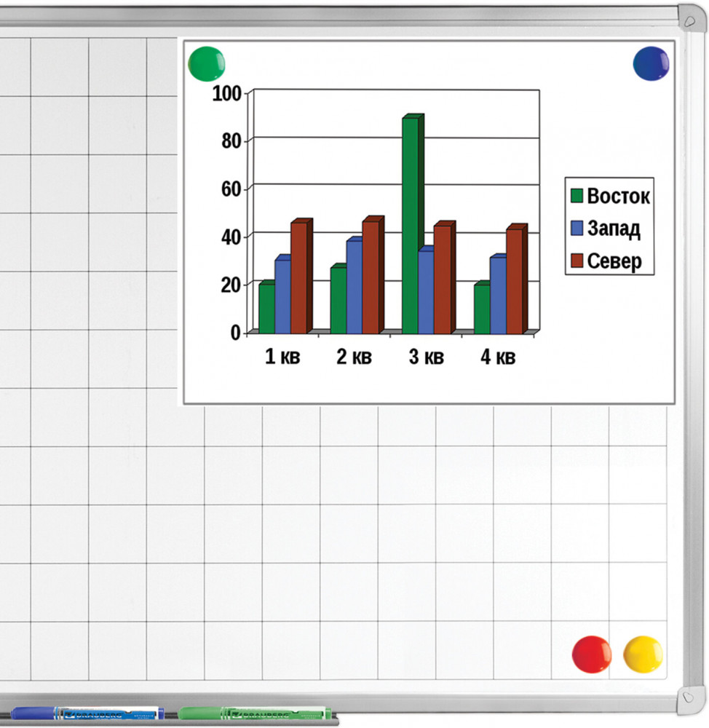The width and height of the screenshot is (709, 728).
Task: Click the dark blue magnet
Action: pos(651,63)
